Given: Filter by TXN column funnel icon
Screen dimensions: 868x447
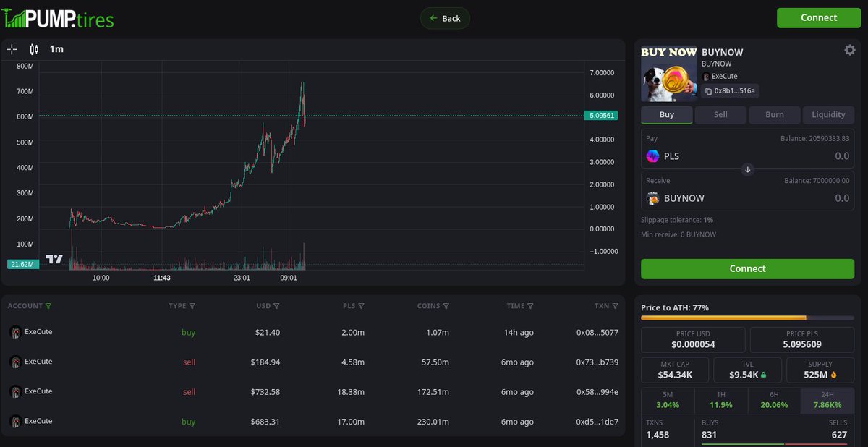Looking at the screenshot, I should pos(616,306).
